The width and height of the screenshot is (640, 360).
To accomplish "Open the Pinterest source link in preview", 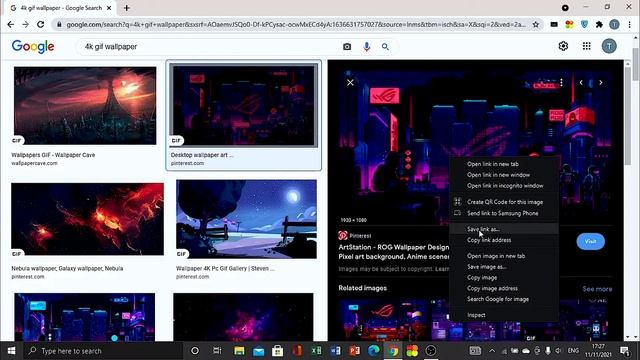I will [x=355, y=236].
